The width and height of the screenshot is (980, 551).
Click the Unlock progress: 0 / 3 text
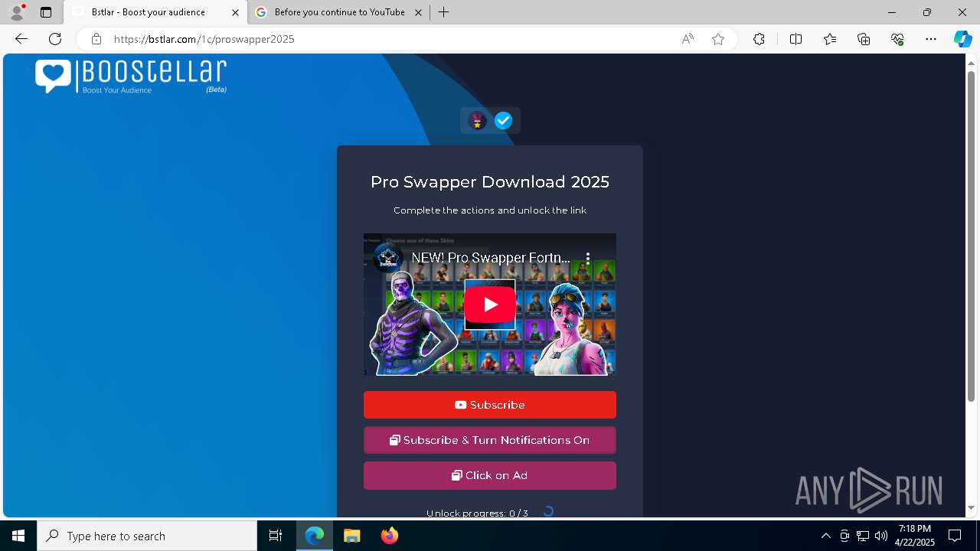point(477,513)
